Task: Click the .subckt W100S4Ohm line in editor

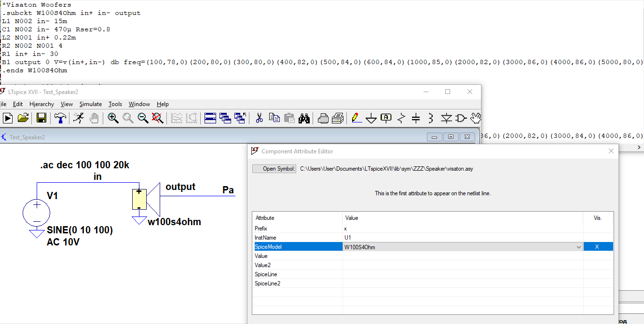Action: [71, 13]
